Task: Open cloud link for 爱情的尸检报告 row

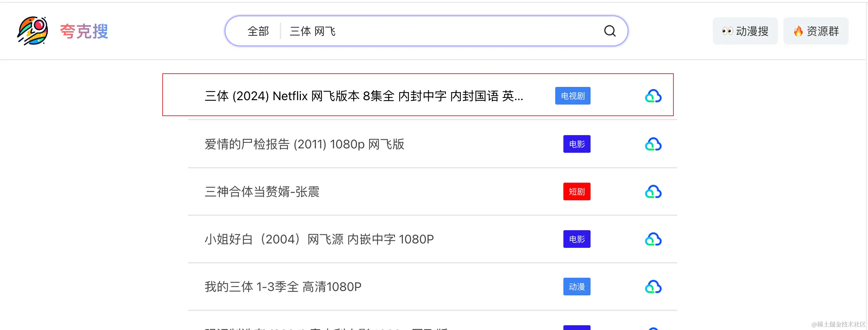Action: click(x=653, y=144)
